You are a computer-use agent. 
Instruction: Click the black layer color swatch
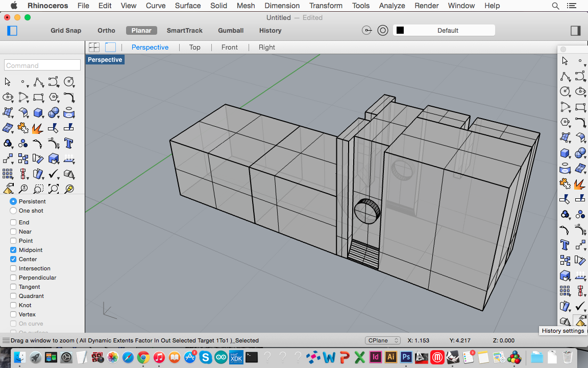pyautogui.click(x=400, y=31)
